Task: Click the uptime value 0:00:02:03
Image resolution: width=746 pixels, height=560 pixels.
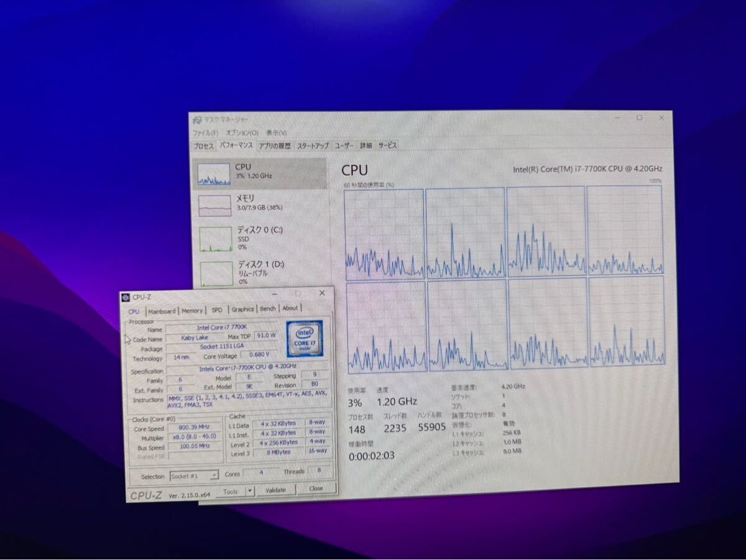Action: 371,456
